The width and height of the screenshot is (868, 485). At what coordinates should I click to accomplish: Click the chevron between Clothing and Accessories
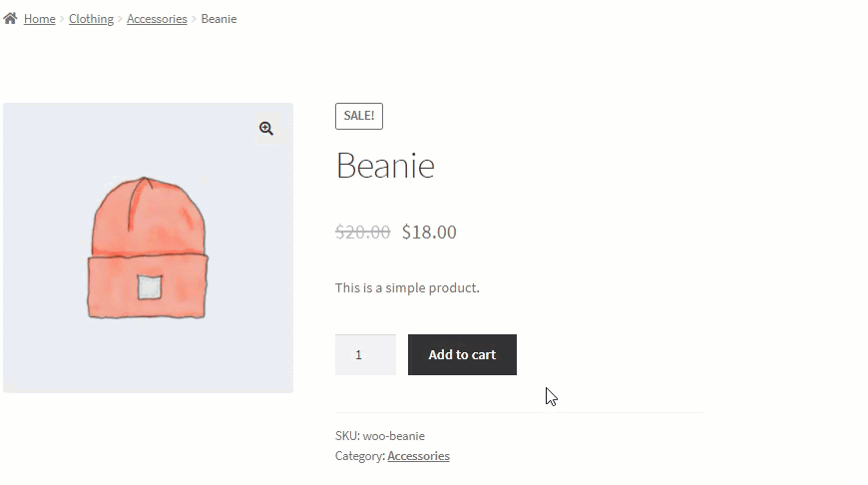120,19
